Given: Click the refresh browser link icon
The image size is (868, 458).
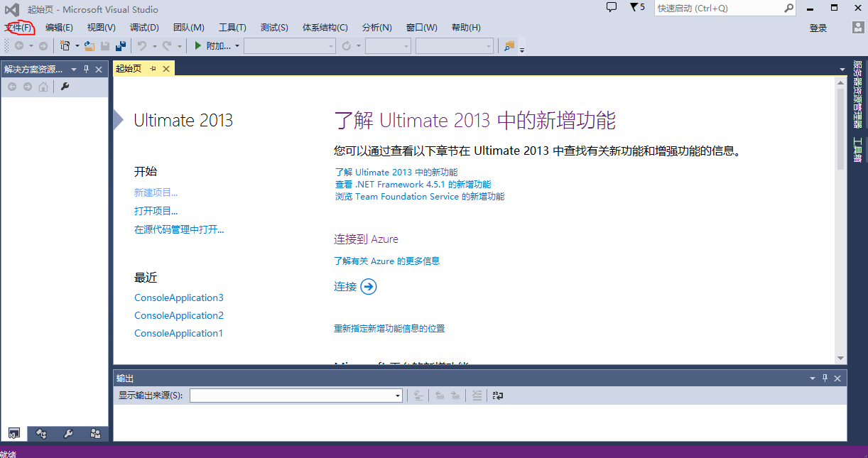Looking at the screenshot, I should pos(347,46).
